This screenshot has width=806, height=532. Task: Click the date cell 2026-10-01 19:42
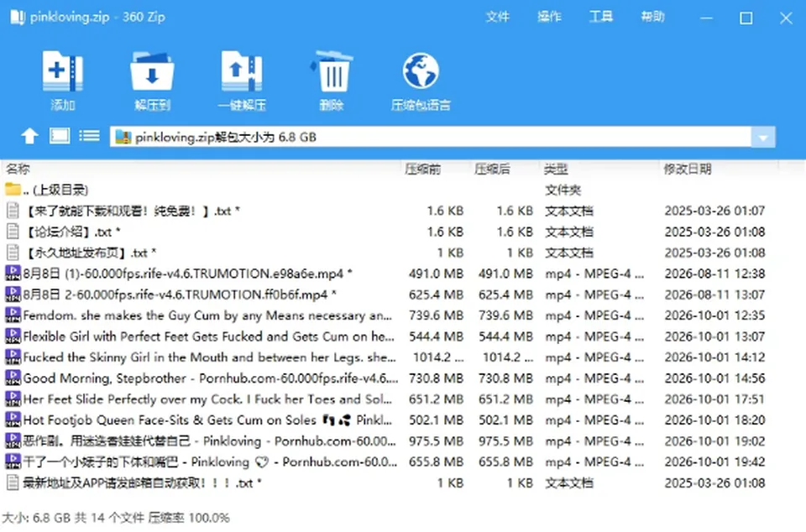(714, 462)
